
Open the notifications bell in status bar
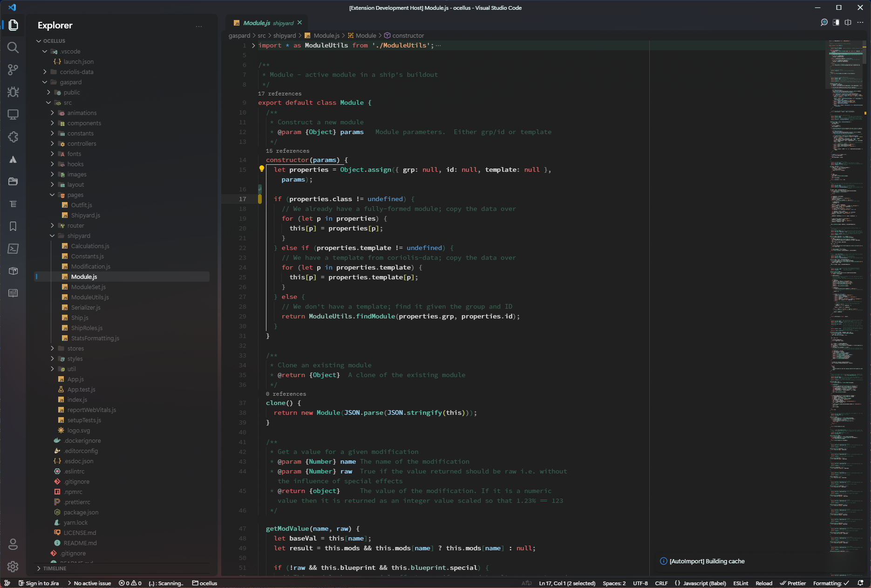(x=861, y=583)
